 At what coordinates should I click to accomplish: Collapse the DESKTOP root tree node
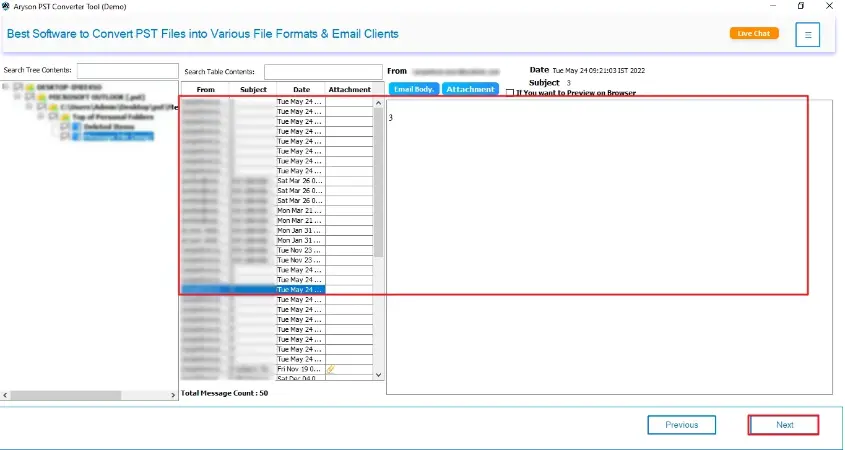5,86
